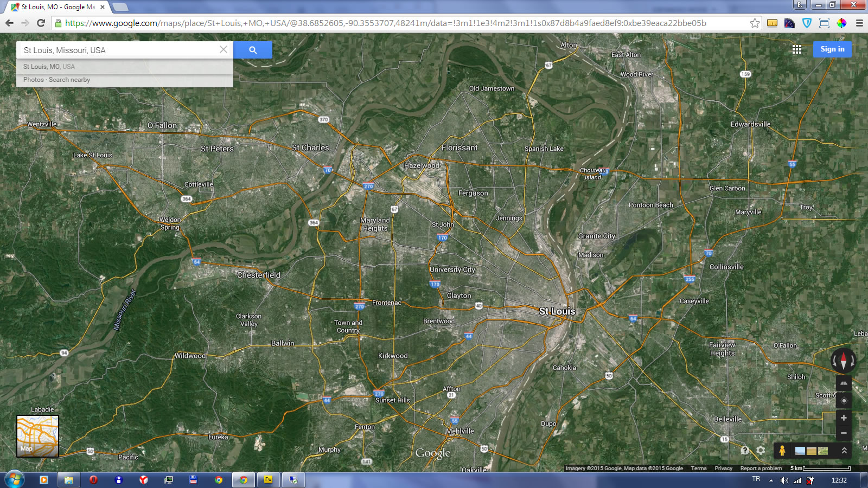Click the compass to reset north
The image size is (868, 488).
pos(843,360)
